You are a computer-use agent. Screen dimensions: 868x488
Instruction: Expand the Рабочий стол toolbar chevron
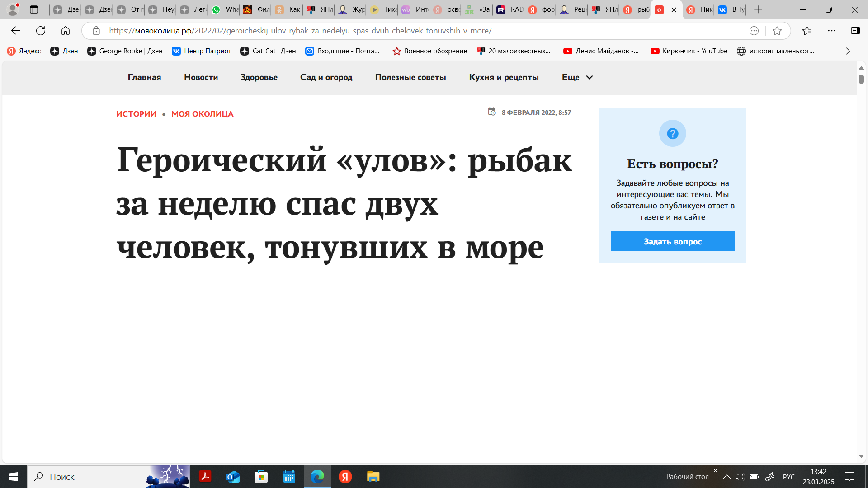click(715, 471)
